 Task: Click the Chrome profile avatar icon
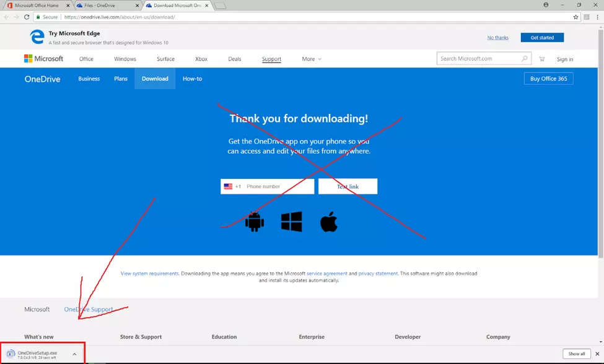[x=546, y=5]
